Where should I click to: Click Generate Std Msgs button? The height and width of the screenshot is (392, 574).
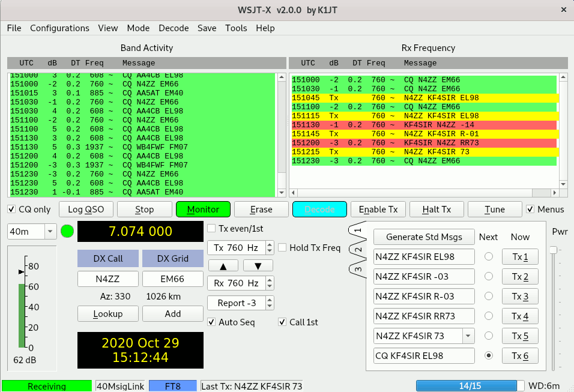[424, 237]
